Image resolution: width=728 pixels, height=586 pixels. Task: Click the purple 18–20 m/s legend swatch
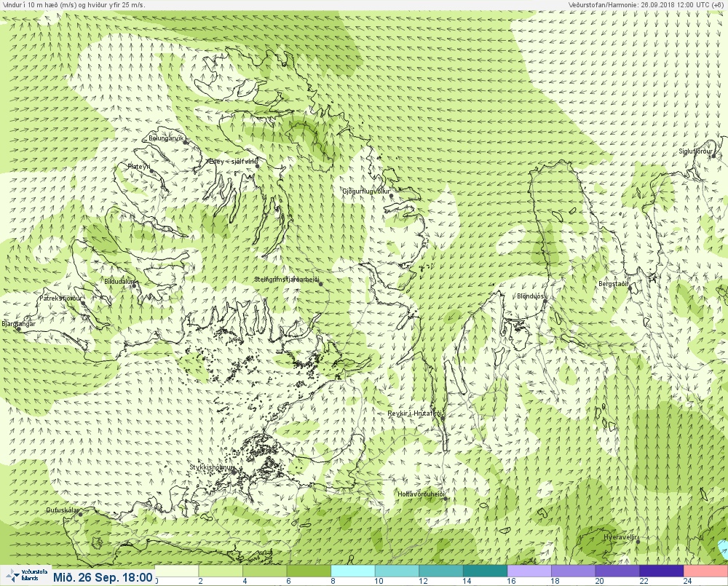(x=574, y=571)
